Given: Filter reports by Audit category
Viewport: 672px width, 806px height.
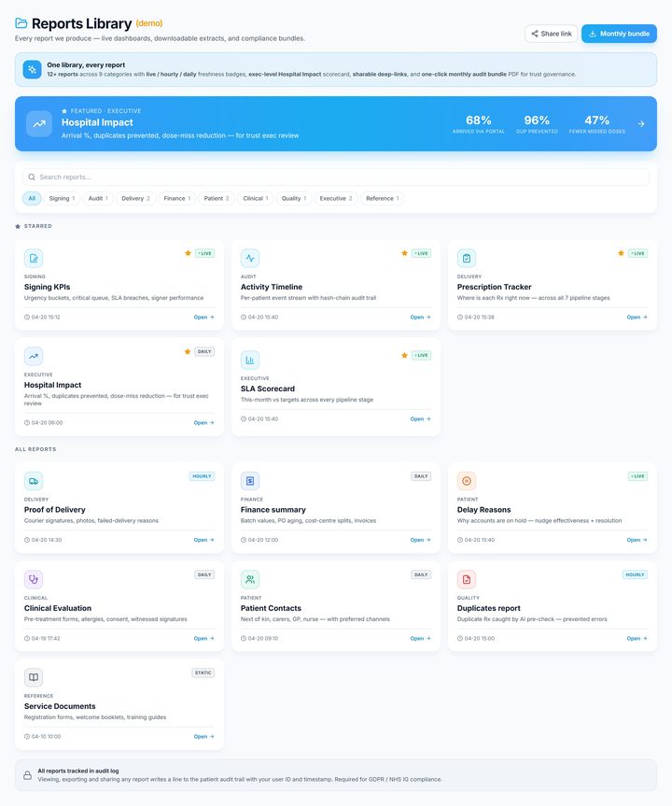Looking at the screenshot, I should (98, 198).
